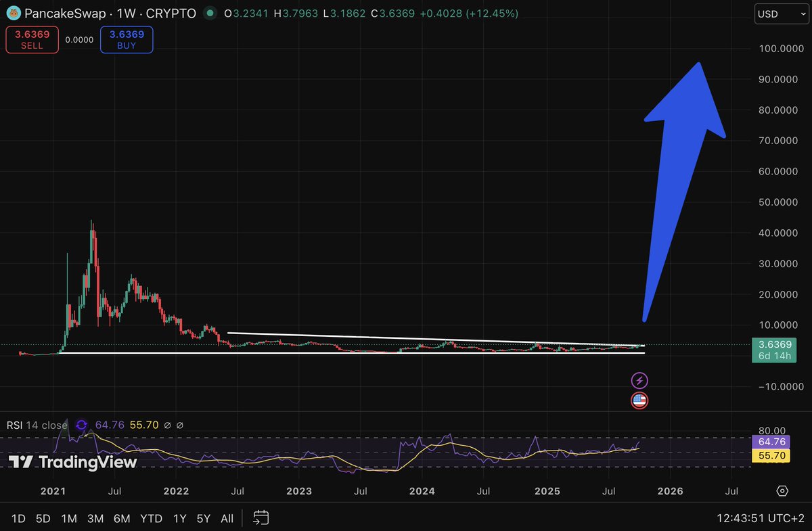Select the 1D time range
The height and width of the screenshot is (531, 812).
click(x=20, y=519)
